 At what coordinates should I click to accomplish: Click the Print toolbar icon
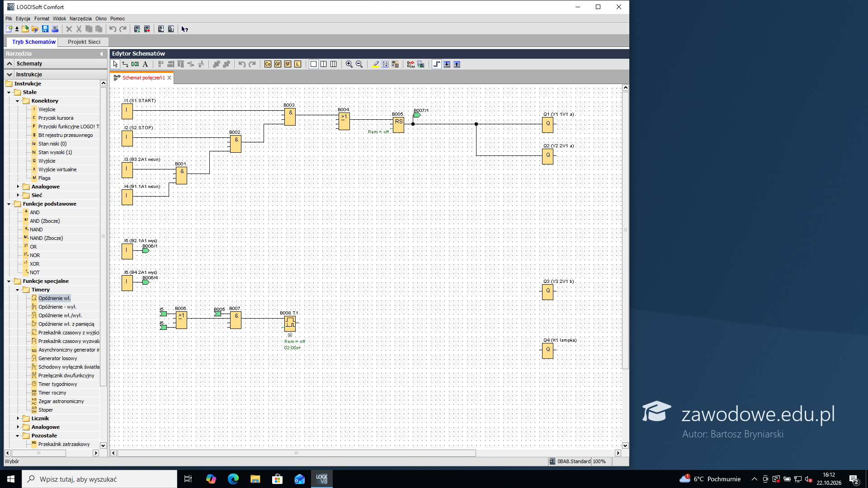[x=55, y=29]
